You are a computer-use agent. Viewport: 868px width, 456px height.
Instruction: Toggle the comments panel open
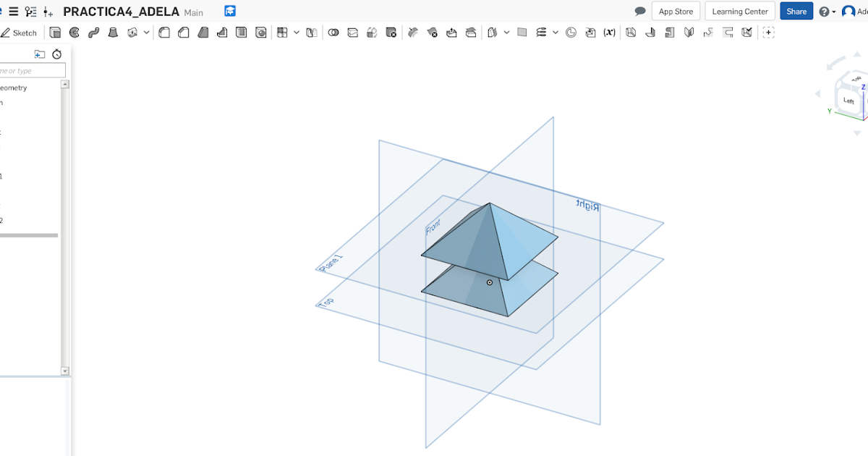(639, 11)
